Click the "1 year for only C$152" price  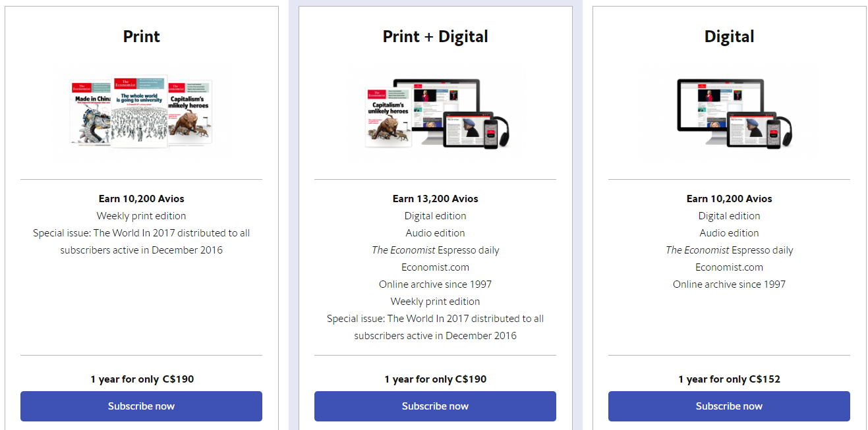(729, 379)
